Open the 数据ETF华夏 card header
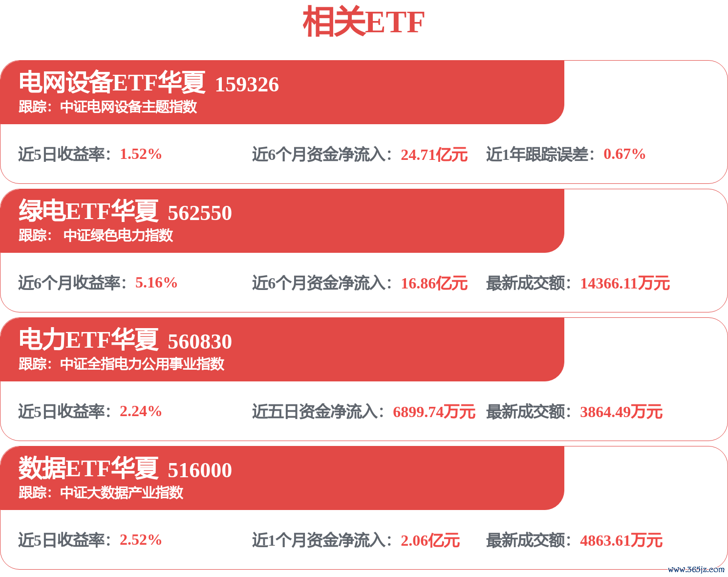Screen dimensions: 728x577 (x=282, y=478)
